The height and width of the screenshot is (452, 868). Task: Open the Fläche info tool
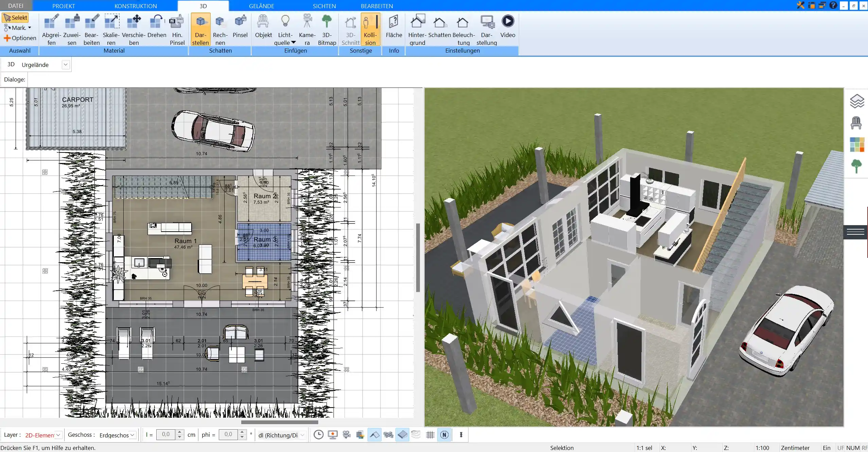pos(394,26)
